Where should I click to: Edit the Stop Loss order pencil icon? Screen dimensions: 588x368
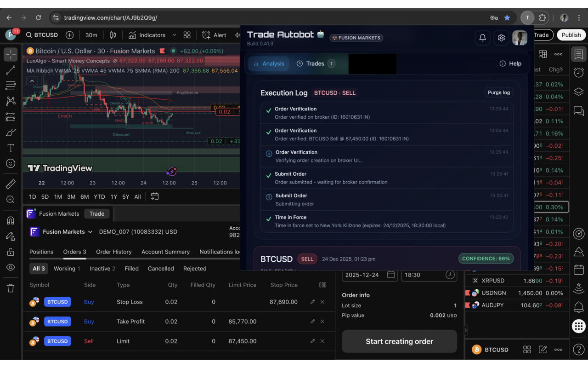[313, 302]
